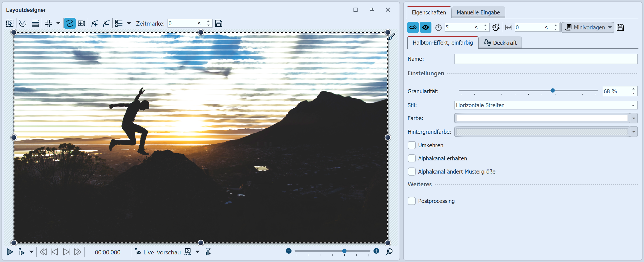644x262 pixels.
Task: Toggle the eye visibility button
Action: point(425,27)
